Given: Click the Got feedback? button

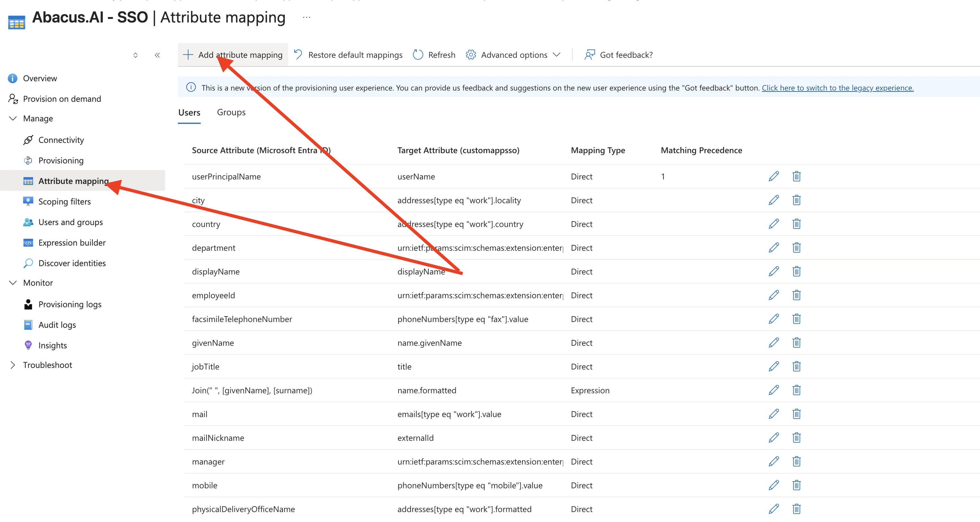Looking at the screenshot, I should pyautogui.click(x=618, y=55).
